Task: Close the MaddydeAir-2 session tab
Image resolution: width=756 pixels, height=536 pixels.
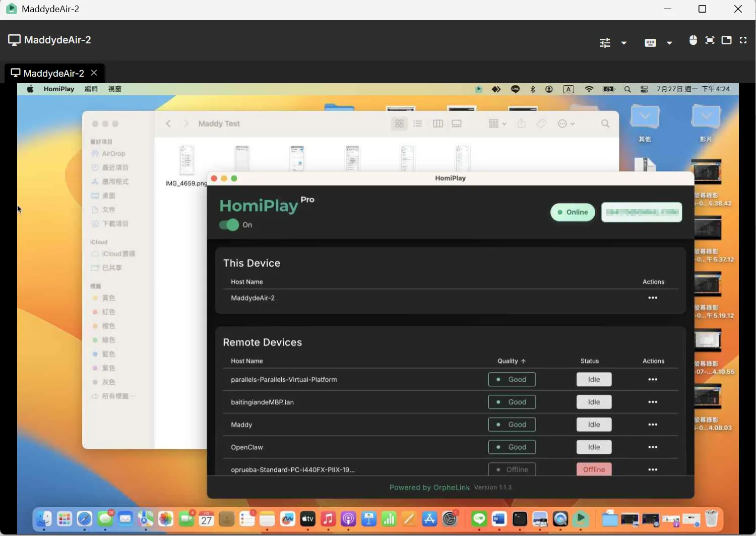Action: pyautogui.click(x=94, y=73)
